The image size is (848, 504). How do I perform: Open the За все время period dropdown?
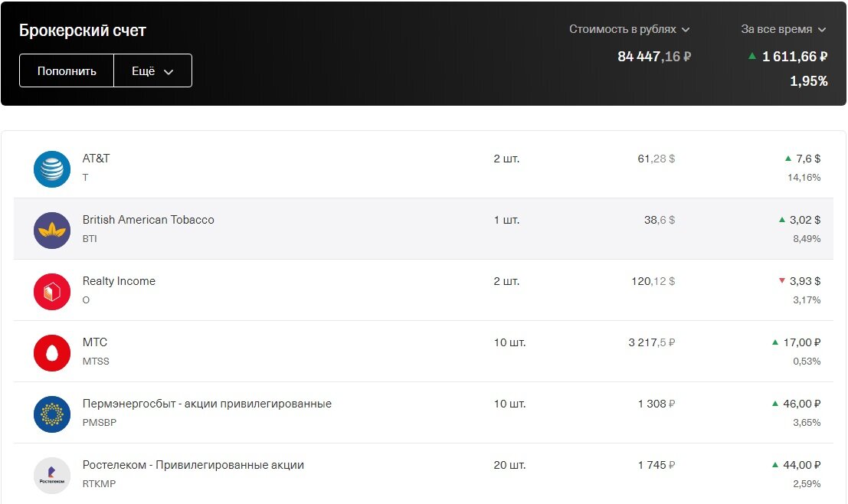783,29
